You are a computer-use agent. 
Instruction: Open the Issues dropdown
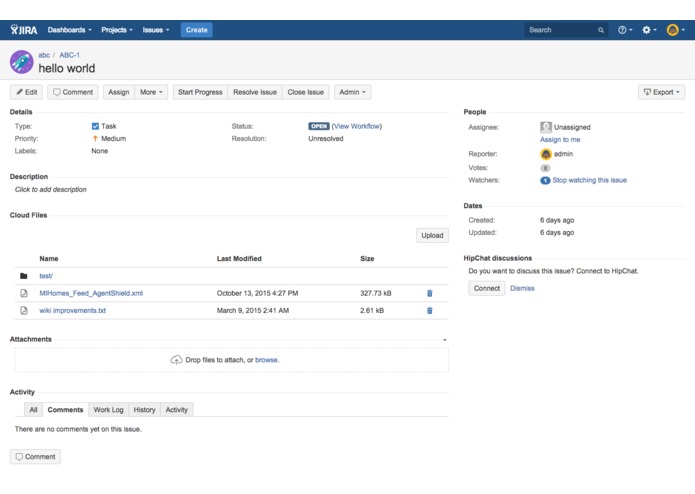pos(156,30)
